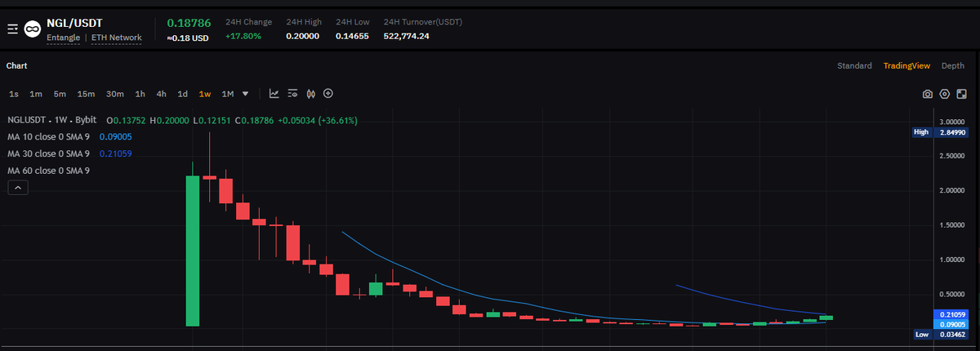Screen dimensions: 980x351
Task: Open chart settings hexagon icon
Action: click(945, 94)
